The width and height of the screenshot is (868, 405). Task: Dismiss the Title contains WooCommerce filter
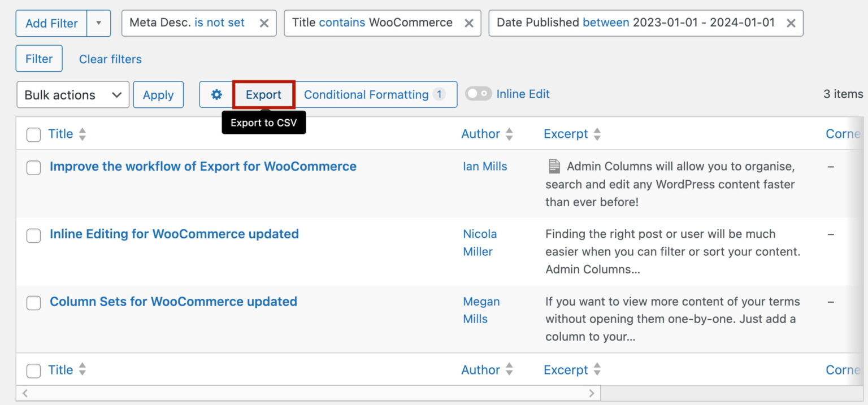(x=468, y=23)
